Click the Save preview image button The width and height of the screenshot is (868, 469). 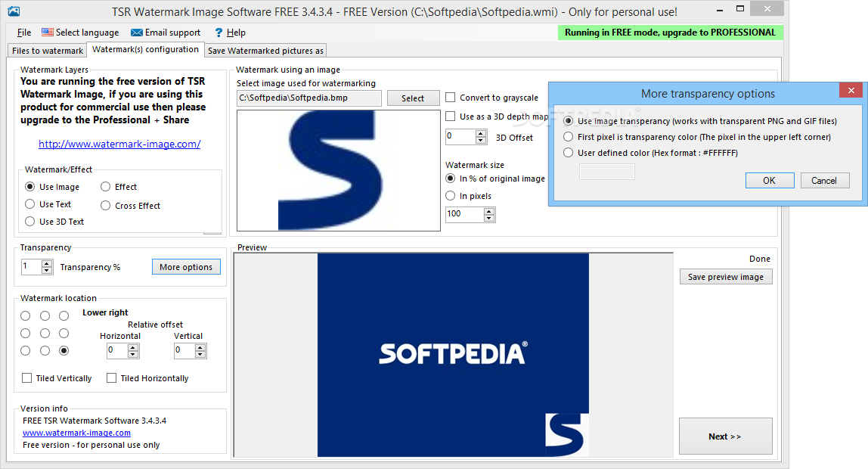tap(726, 277)
